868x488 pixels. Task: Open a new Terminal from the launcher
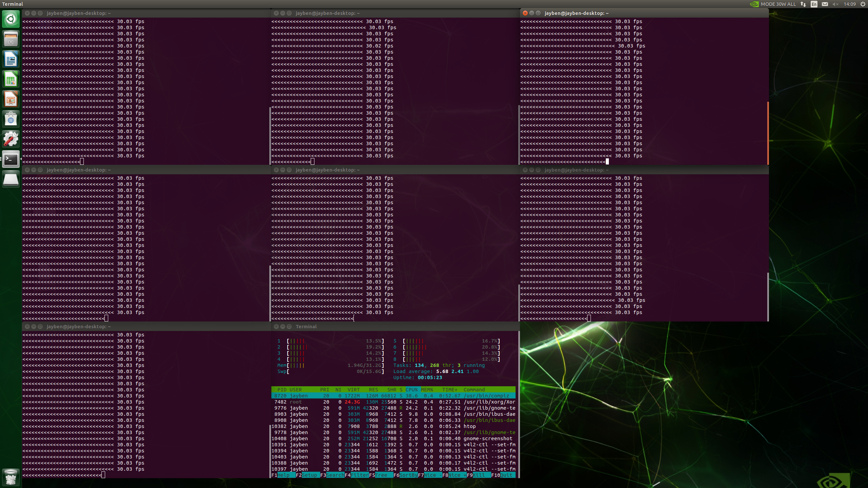(x=11, y=159)
